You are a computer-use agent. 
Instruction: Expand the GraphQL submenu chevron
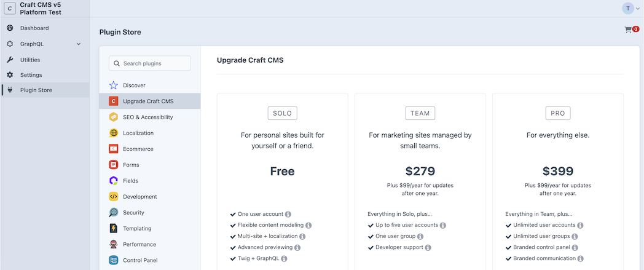pos(79,44)
